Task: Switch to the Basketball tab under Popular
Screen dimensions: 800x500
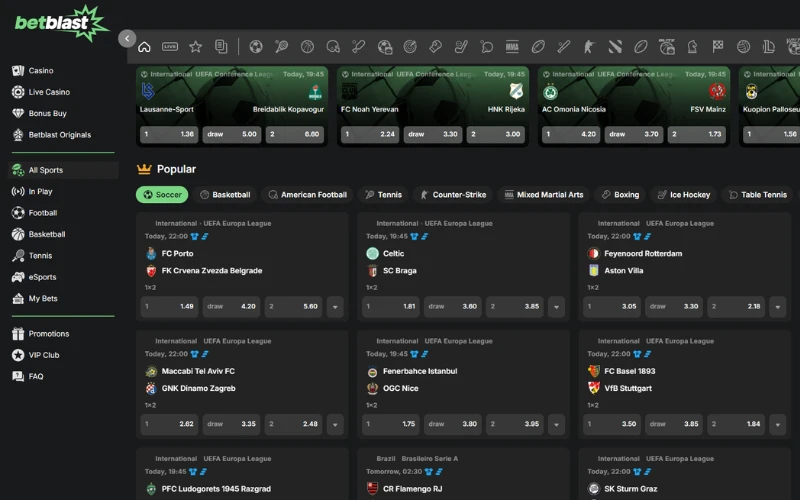Action: 225,194
